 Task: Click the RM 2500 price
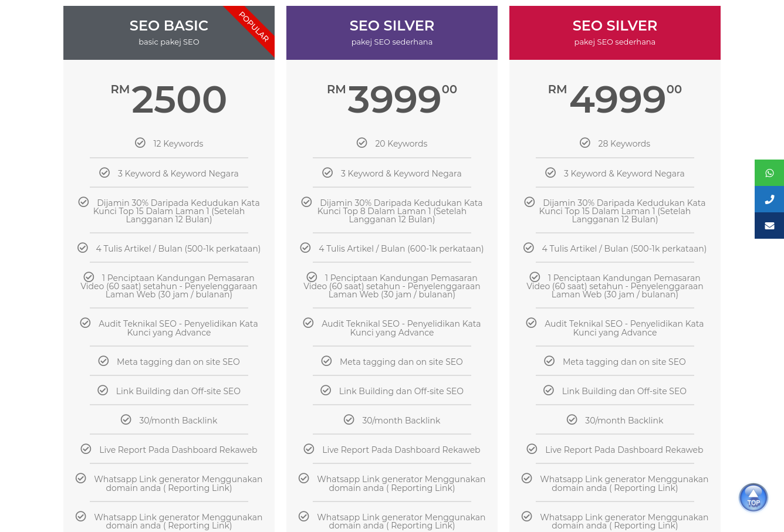[169, 99]
